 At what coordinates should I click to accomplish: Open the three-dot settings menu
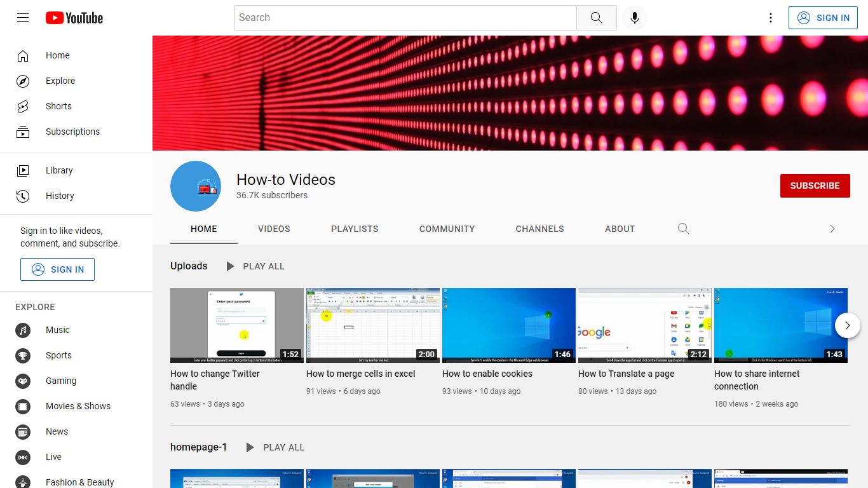click(x=771, y=18)
